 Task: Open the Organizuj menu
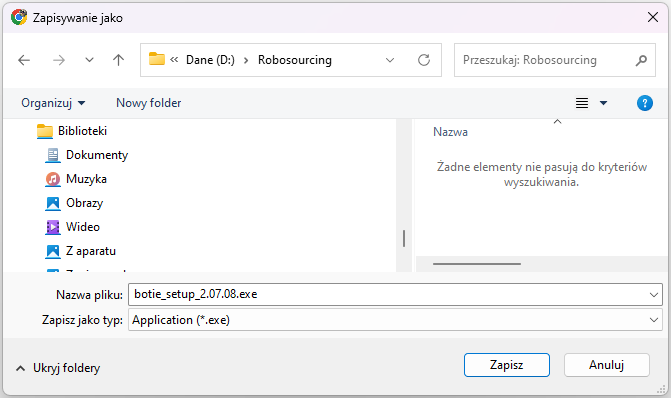click(53, 103)
